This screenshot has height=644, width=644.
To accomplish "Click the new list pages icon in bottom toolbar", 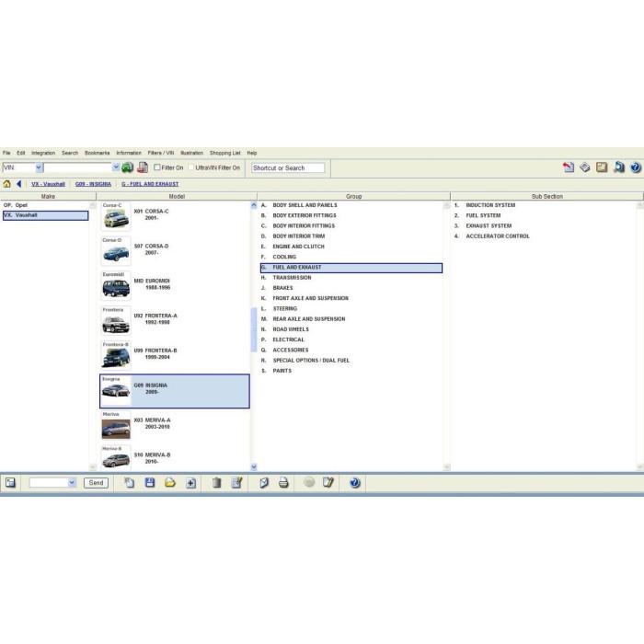I will [x=130, y=483].
